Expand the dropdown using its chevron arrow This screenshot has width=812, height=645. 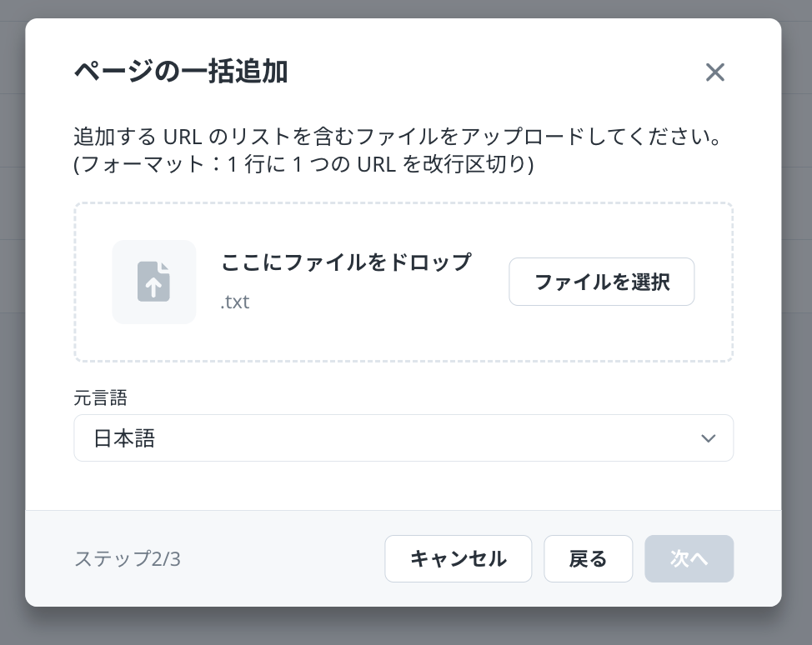708,438
